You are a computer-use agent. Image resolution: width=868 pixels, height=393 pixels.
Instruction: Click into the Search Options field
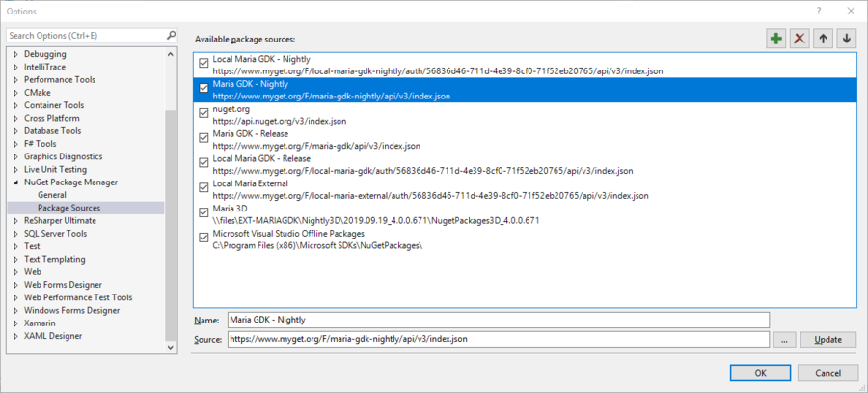(x=86, y=35)
